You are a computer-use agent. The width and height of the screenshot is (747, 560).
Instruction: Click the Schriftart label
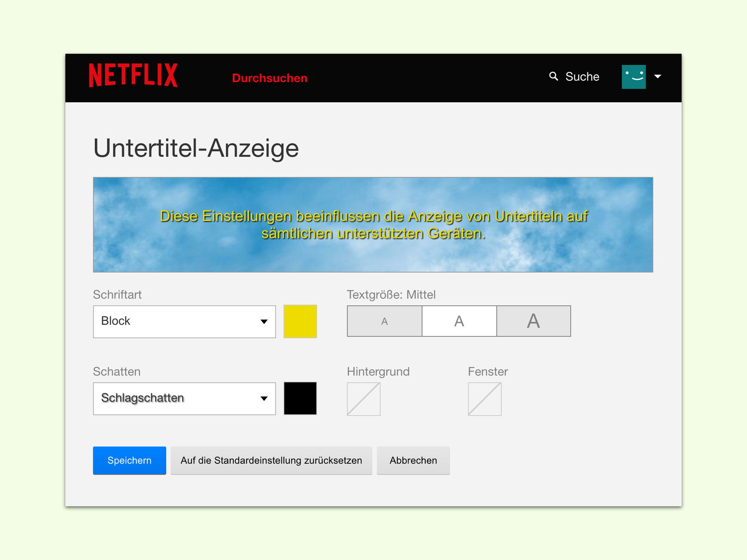pyautogui.click(x=117, y=294)
